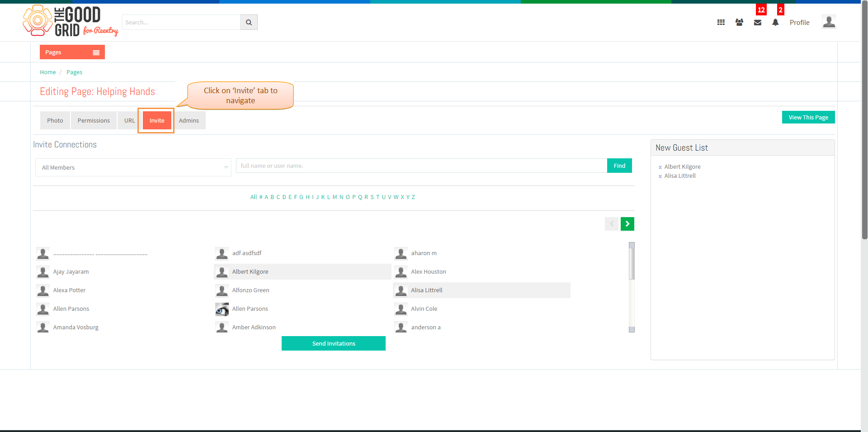
Task: Switch to the Admins tab
Action: [189, 120]
